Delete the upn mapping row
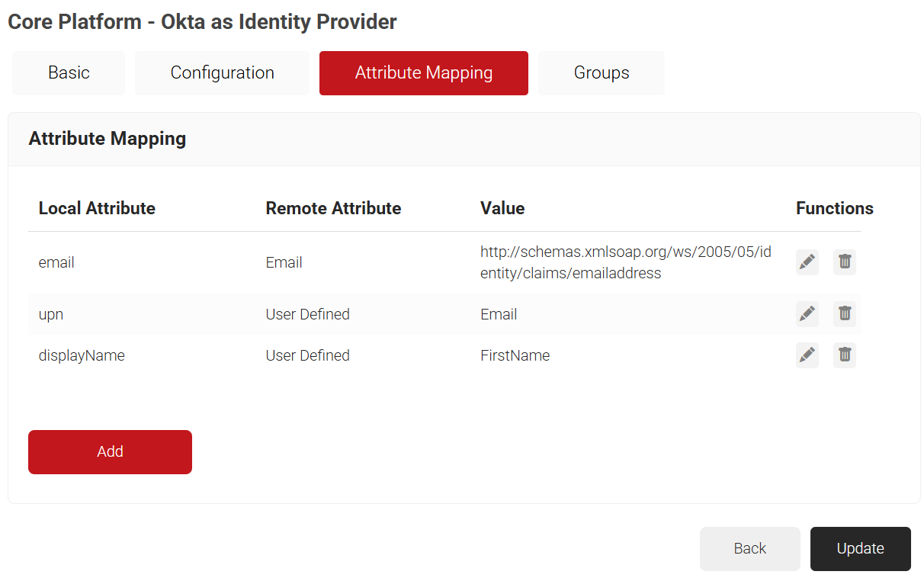The width and height of the screenshot is (924, 581). [x=844, y=313]
